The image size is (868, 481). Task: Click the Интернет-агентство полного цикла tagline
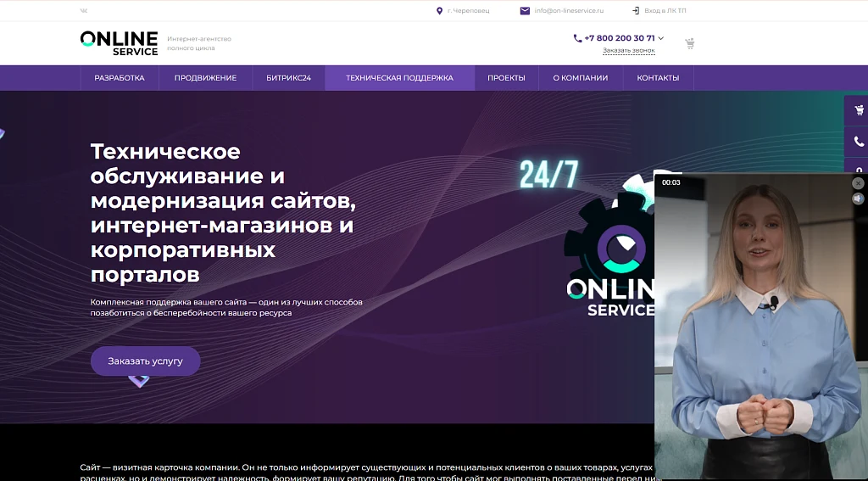(x=199, y=43)
